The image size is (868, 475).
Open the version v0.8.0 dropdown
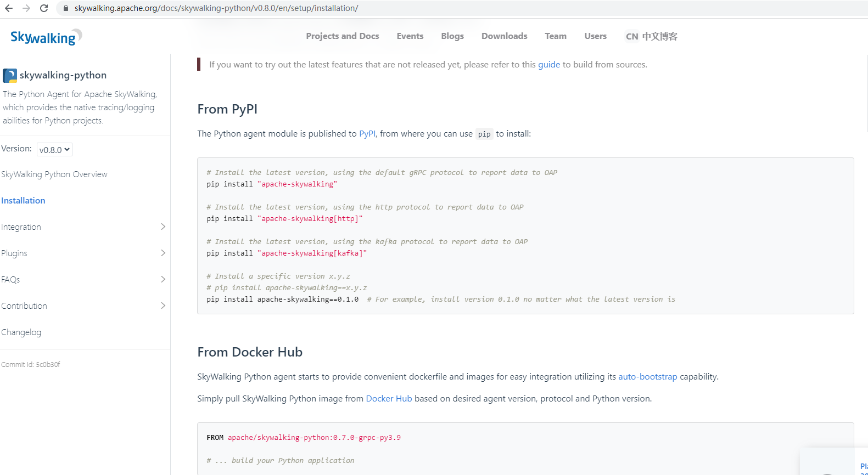click(54, 150)
